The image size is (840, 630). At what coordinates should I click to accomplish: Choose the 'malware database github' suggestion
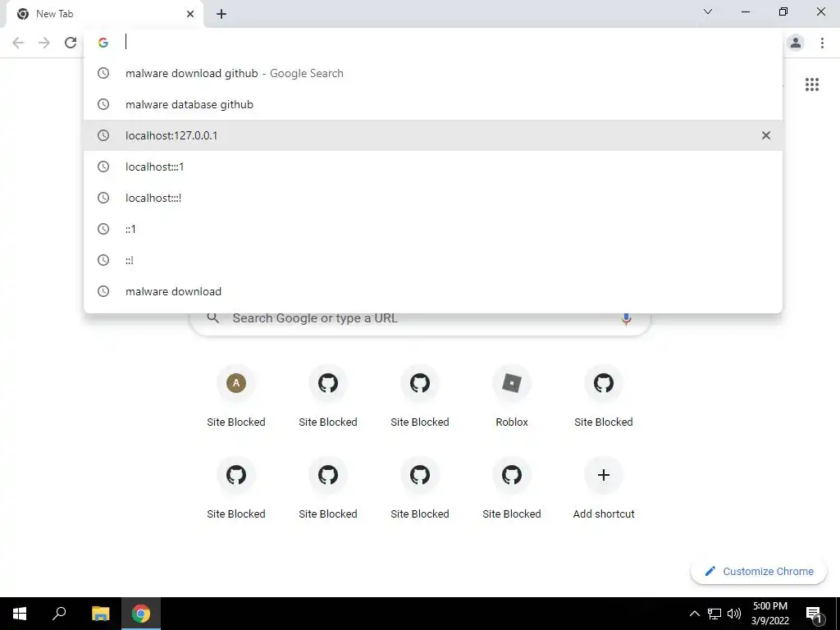click(433, 104)
